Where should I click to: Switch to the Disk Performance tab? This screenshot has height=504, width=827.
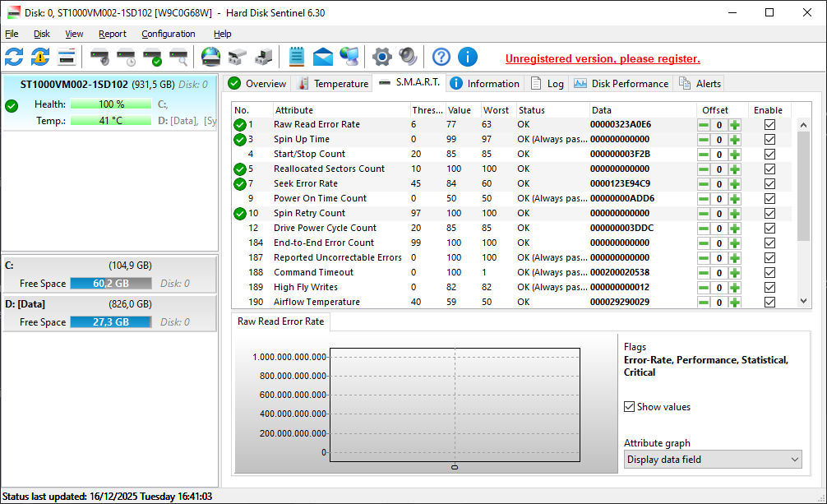click(x=621, y=84)
